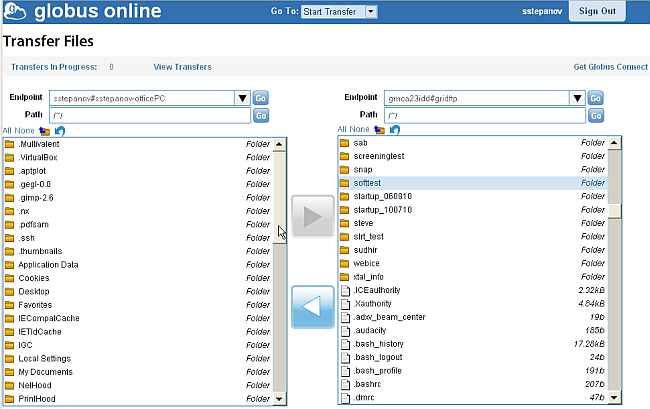Select All in the right file pane

[x=342, y=129]
